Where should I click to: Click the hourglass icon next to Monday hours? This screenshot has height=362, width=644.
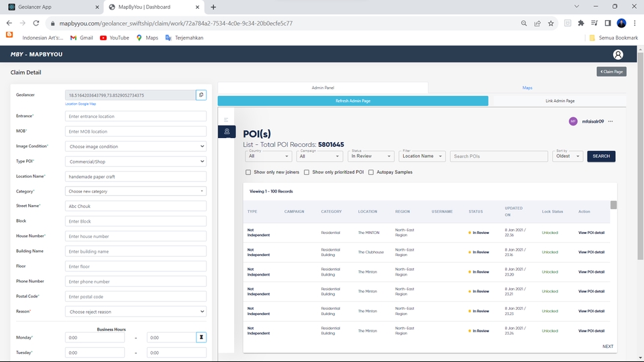(201, 337)
